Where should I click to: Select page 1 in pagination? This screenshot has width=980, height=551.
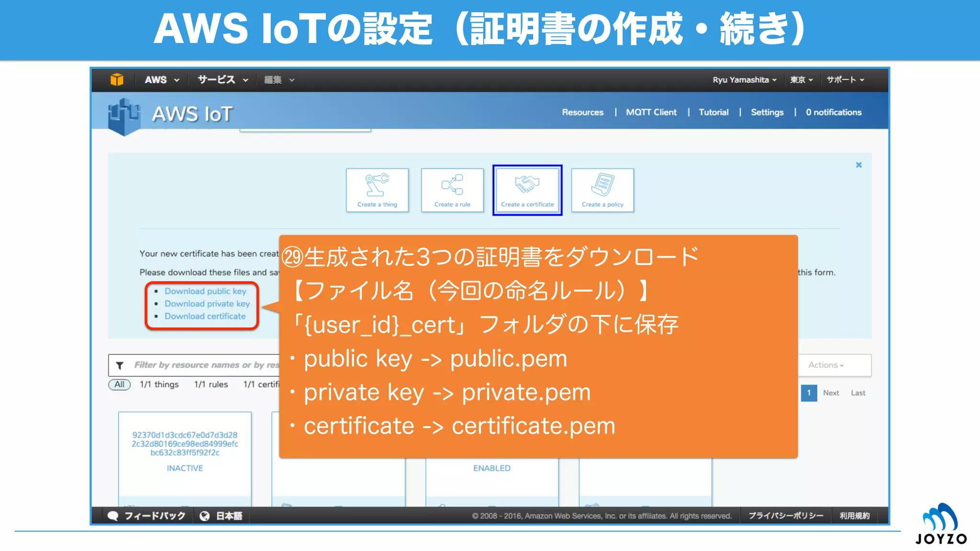(x=809, y=393)
